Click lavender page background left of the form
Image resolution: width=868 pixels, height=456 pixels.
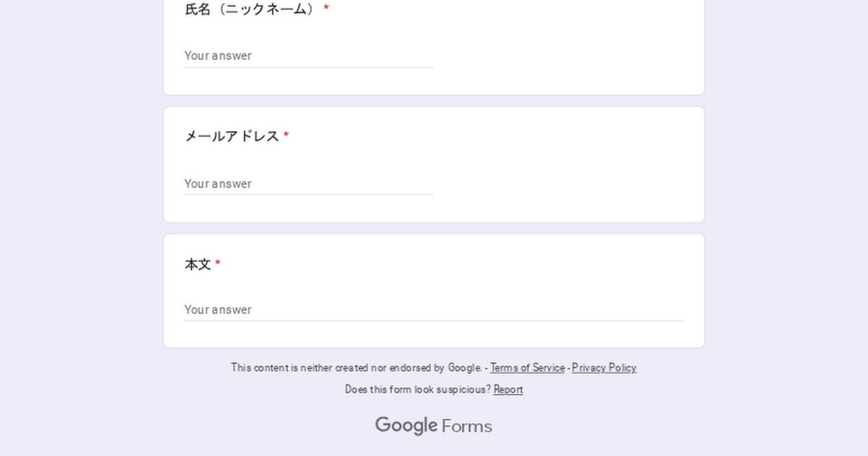click(x=80, y=217)
